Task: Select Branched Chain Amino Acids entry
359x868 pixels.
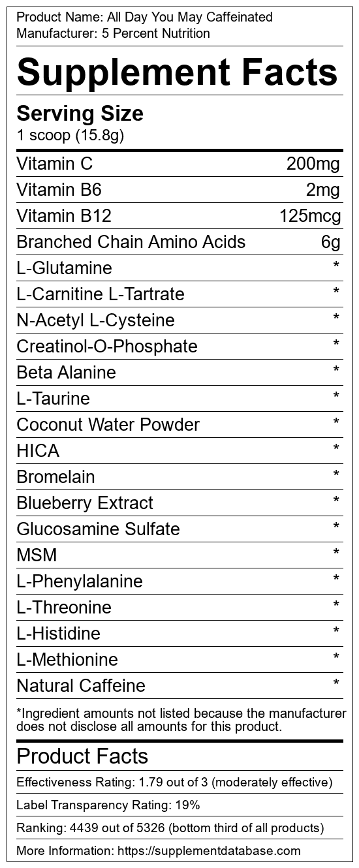Action: pos(131,242)
